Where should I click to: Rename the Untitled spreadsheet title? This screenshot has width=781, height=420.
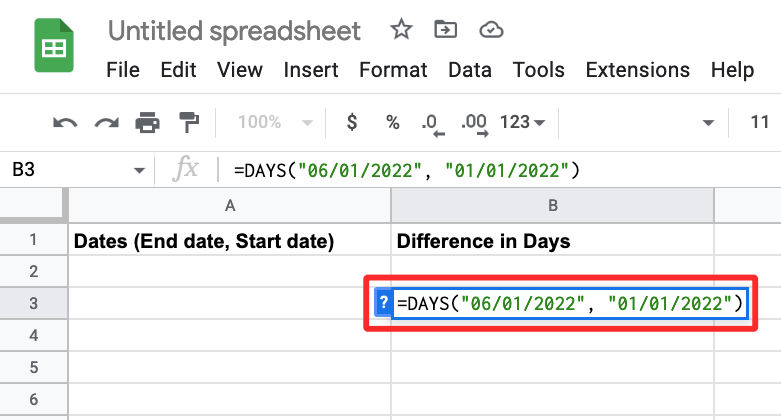pos(234,30)
